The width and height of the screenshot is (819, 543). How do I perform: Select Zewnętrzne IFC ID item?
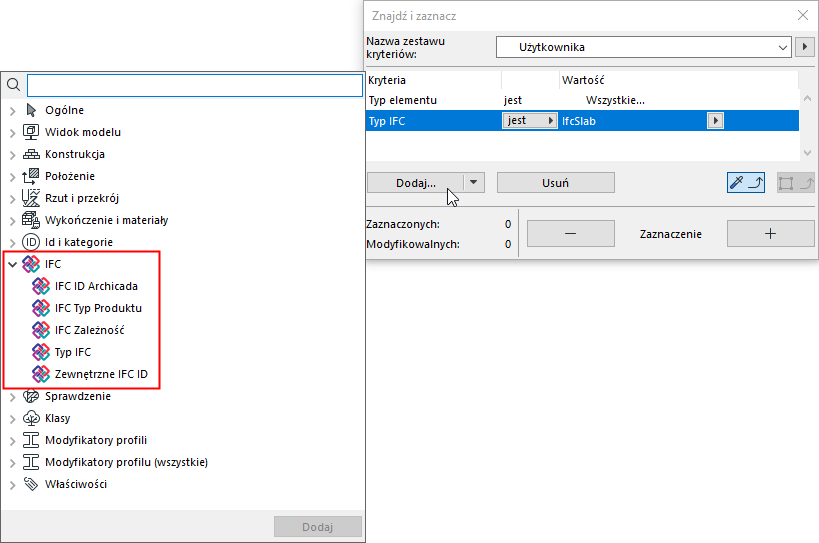[x=101, y=374]
